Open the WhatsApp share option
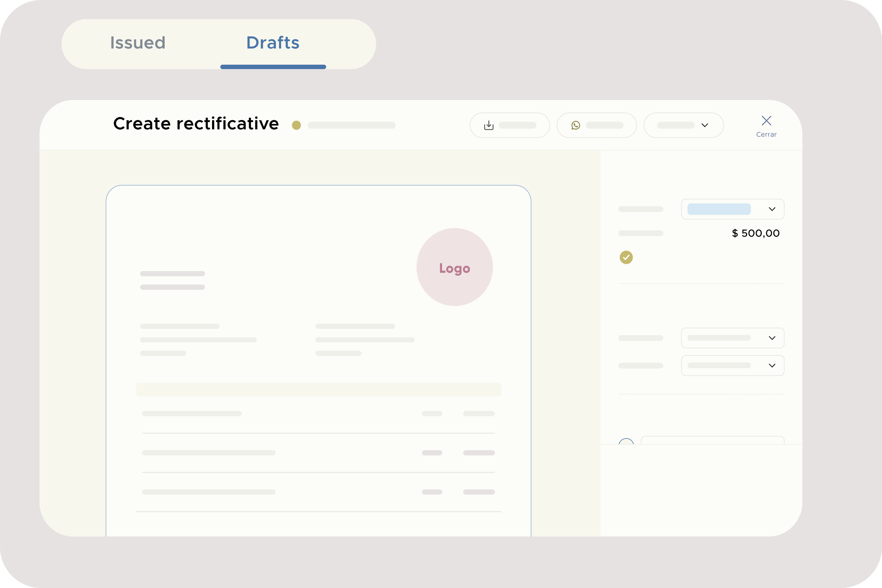Image resolution: width=882 pixels, height=588 pixels. point(576,125)
